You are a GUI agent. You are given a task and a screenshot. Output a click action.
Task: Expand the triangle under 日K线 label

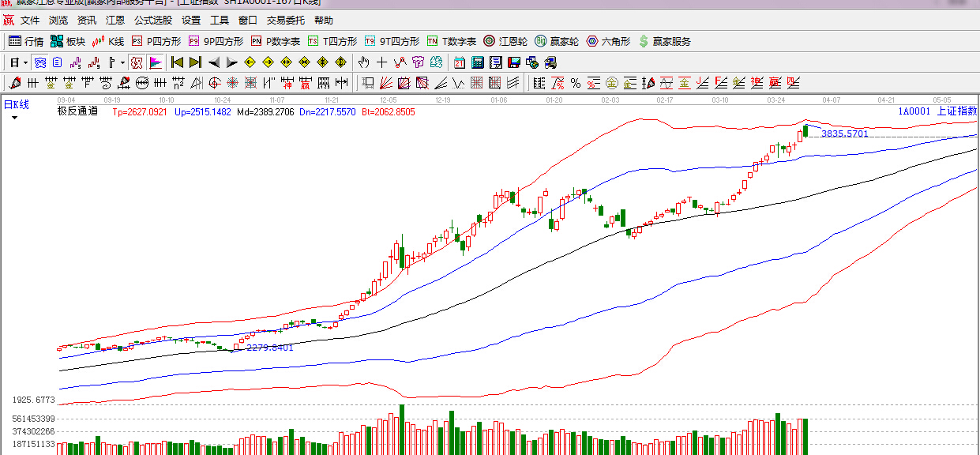coord(14,118)
